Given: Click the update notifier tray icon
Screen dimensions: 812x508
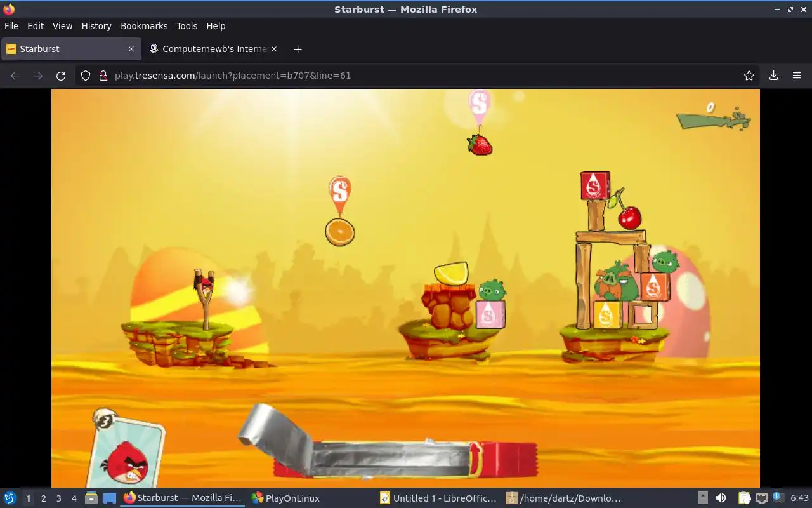Looking at the screenshot, I should click(x=778, y=498).
